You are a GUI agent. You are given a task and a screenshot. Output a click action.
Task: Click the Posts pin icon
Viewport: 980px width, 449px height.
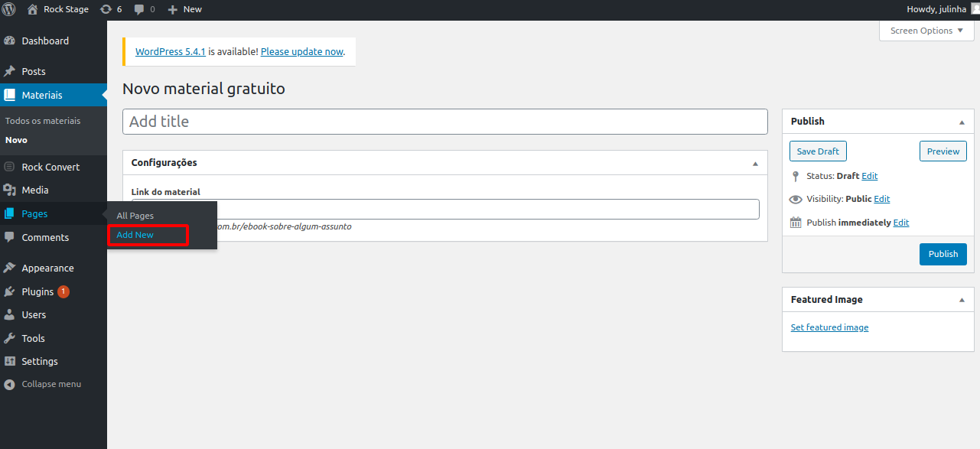(x=10, y=72)
